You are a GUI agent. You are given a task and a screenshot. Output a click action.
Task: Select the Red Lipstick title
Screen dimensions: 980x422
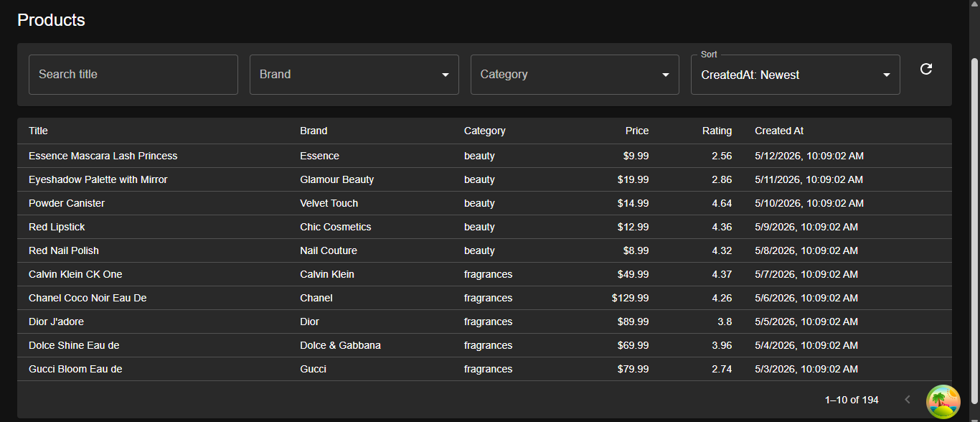(x=57, y=227)
